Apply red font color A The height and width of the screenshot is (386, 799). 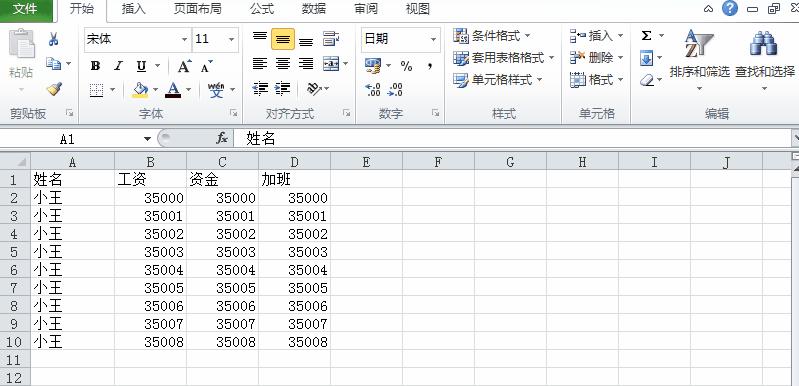click(173, 90)
